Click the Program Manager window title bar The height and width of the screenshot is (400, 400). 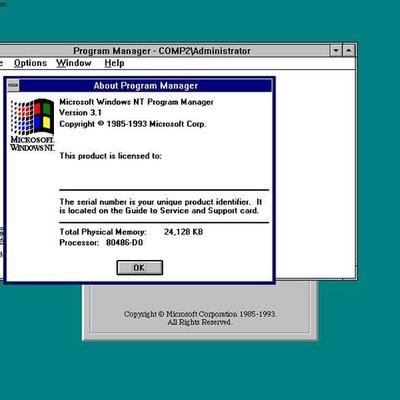162,51
